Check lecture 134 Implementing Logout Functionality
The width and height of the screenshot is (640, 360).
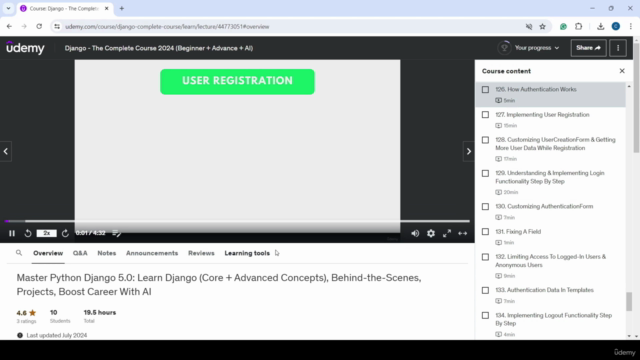point(485,316)
